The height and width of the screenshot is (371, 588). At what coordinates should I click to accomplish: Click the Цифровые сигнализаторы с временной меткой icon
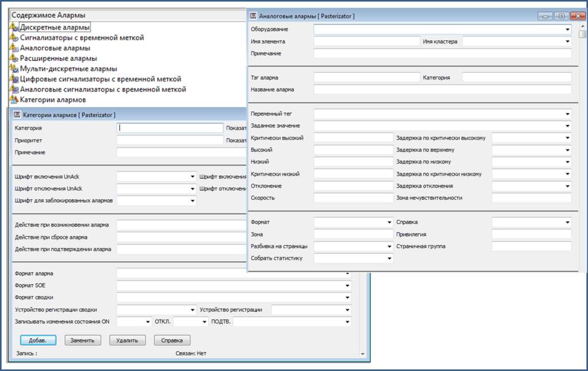pyautogui.click(x=14, y=79)
